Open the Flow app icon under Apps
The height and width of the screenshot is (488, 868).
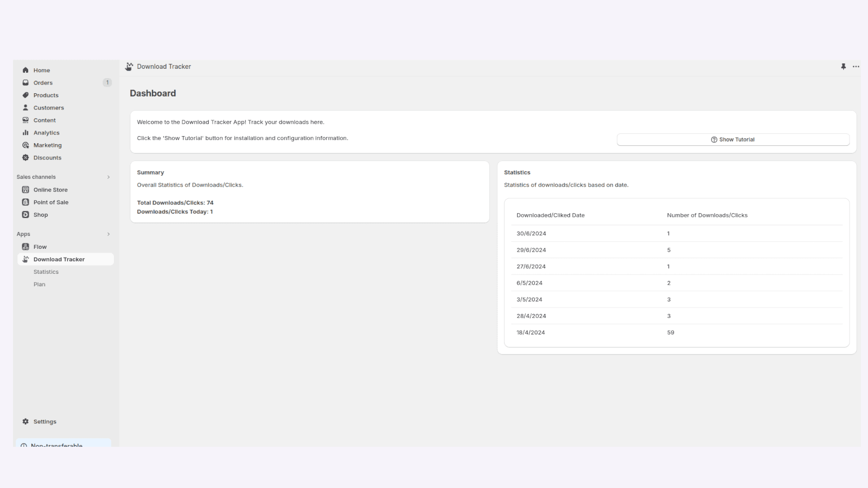(x=25, y=246)
